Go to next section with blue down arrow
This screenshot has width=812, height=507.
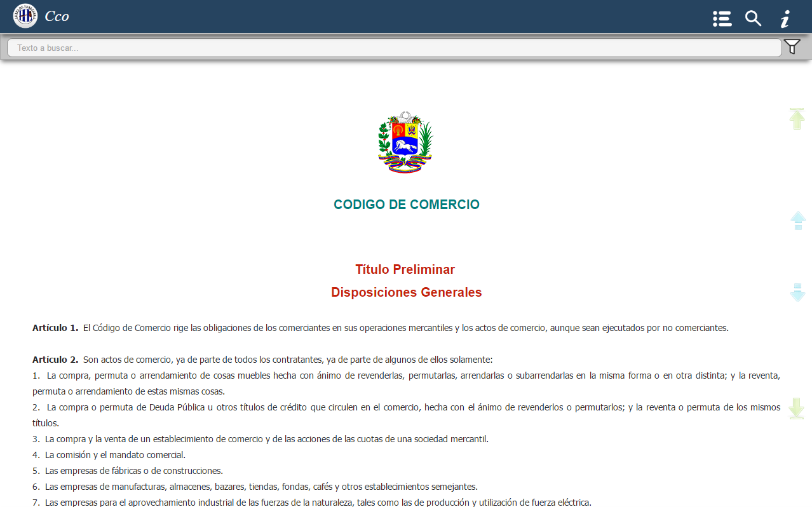click(x=797, y=292)
